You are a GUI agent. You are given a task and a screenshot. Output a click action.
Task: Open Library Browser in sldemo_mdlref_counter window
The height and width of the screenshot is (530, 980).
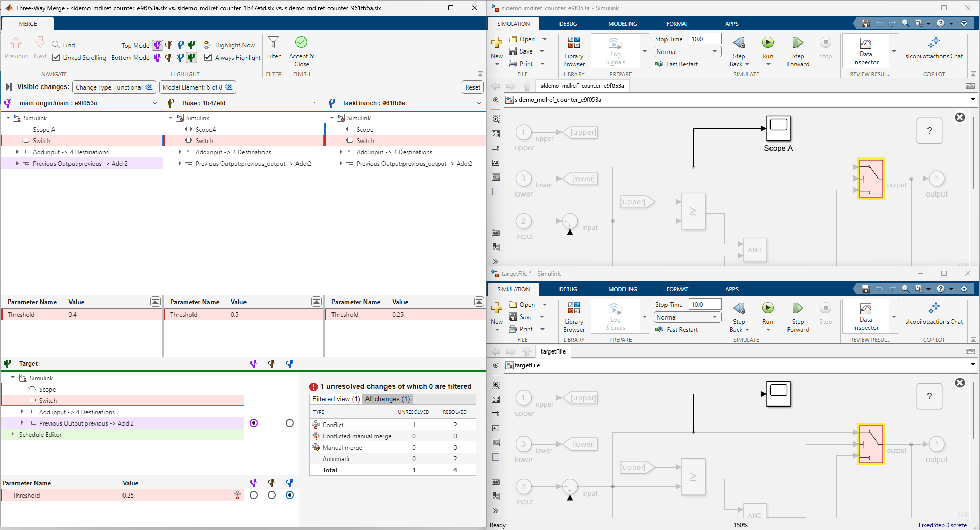pos(574,51)
